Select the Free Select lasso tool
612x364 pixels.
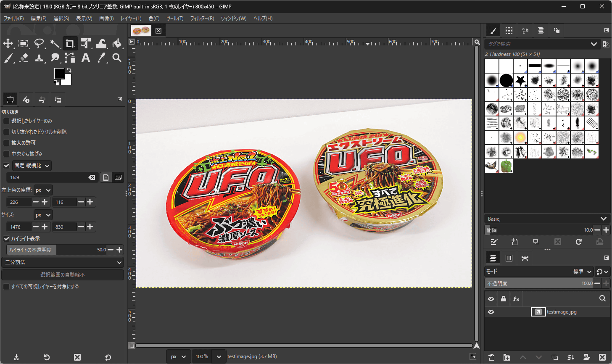pyautogui.click(x=39, y=44)
